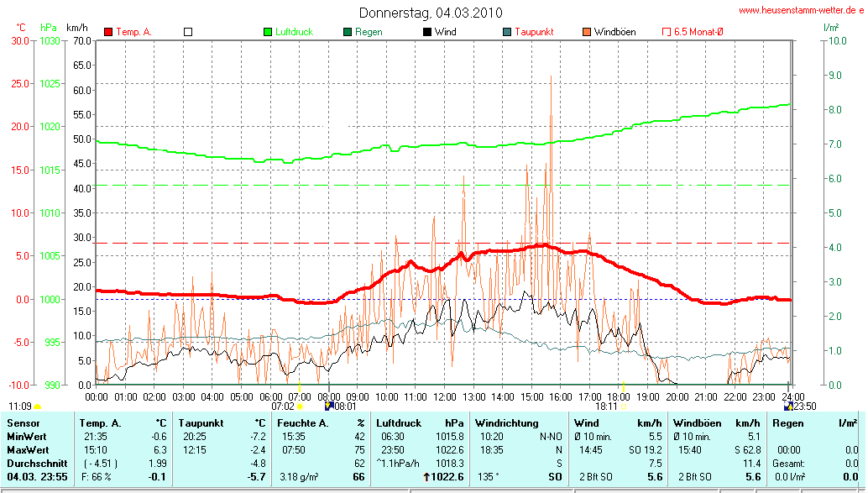
Task: Click the empty white legend box
Action: click(x=188, y=32)
